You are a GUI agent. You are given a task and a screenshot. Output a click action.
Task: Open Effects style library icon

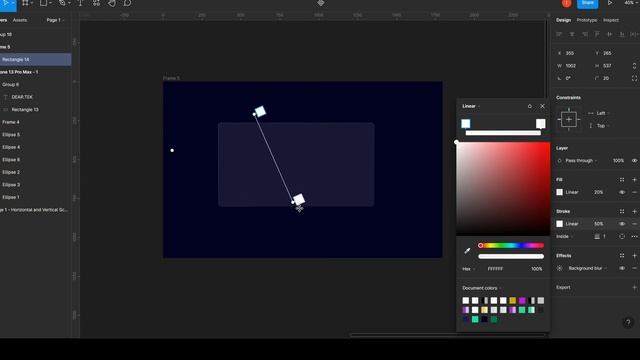tap(622, 256)
